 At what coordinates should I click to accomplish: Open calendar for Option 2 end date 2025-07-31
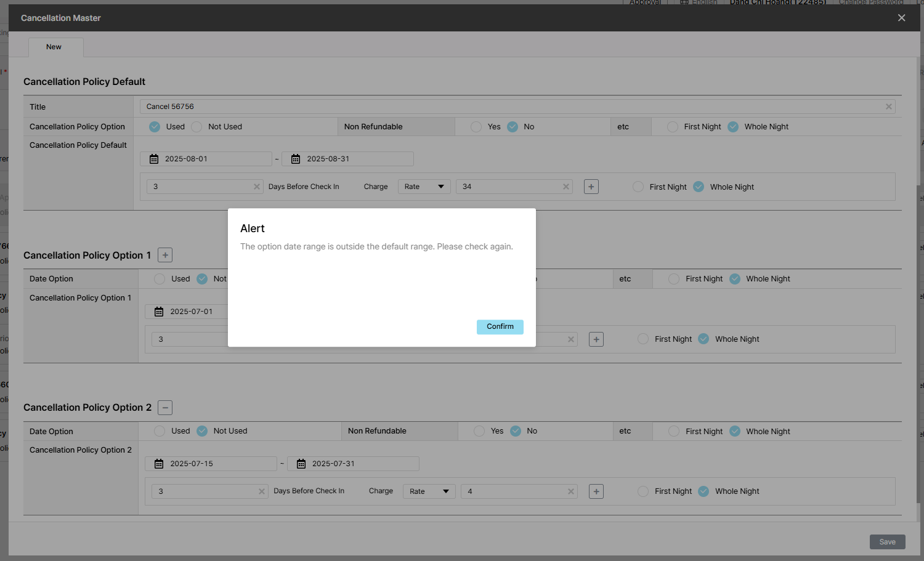tap(301, 464)
